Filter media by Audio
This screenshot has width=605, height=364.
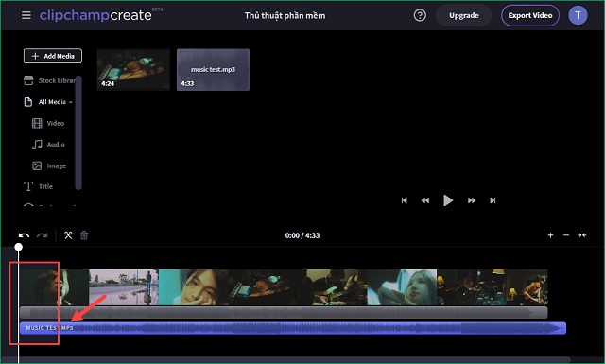[48, 145]
